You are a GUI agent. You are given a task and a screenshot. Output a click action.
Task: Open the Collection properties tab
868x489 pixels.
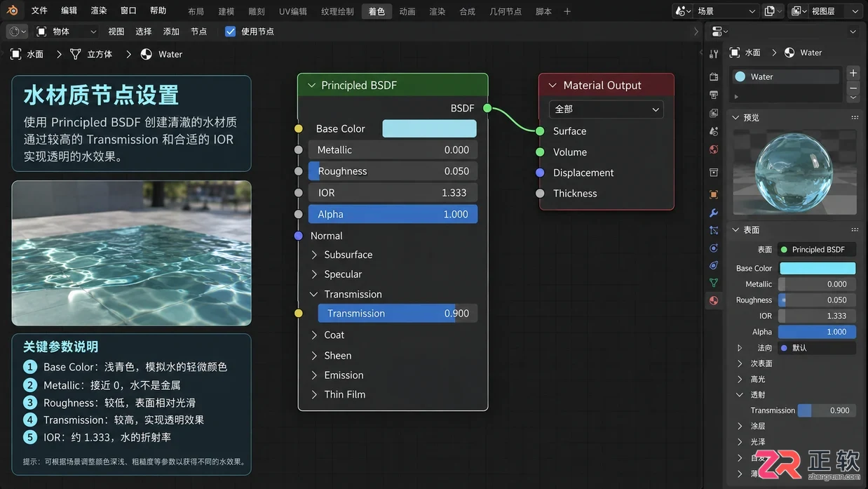[x=714, y=173]
